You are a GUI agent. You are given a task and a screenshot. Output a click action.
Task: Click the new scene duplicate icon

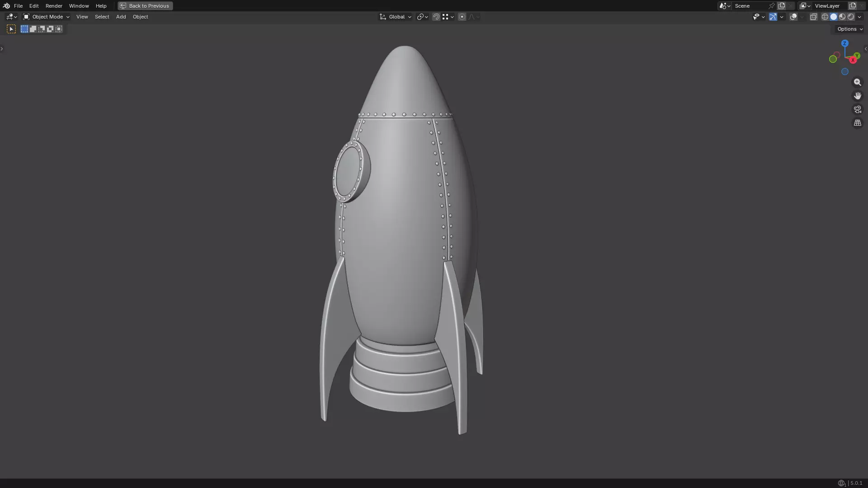tap(782, 6)
